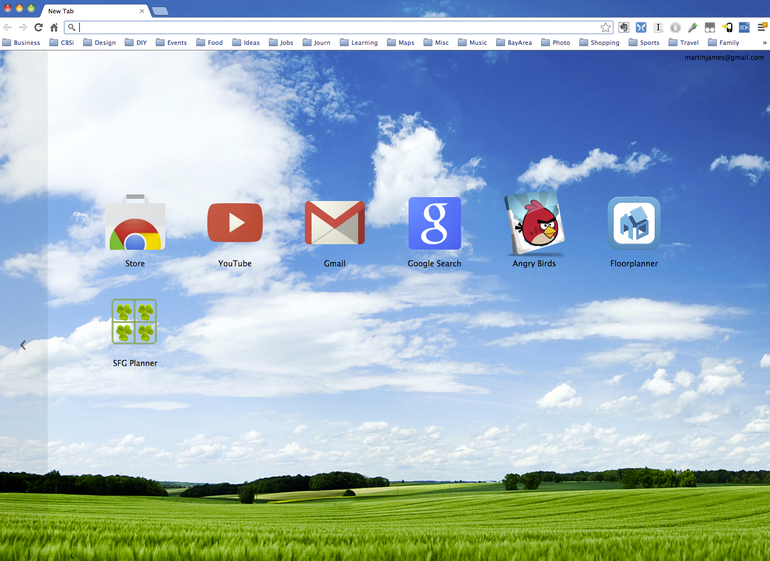Image resolution: width=770 pixels, height=561 pixels.
Task: Open the Travel bookmarks folder
Action: (684, 43)
